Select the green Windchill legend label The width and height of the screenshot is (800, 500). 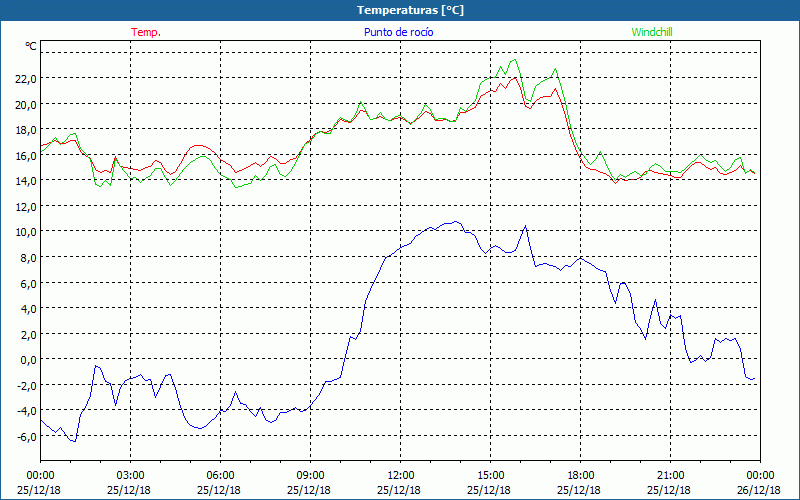pyautogui.click(x=652, y=32)
